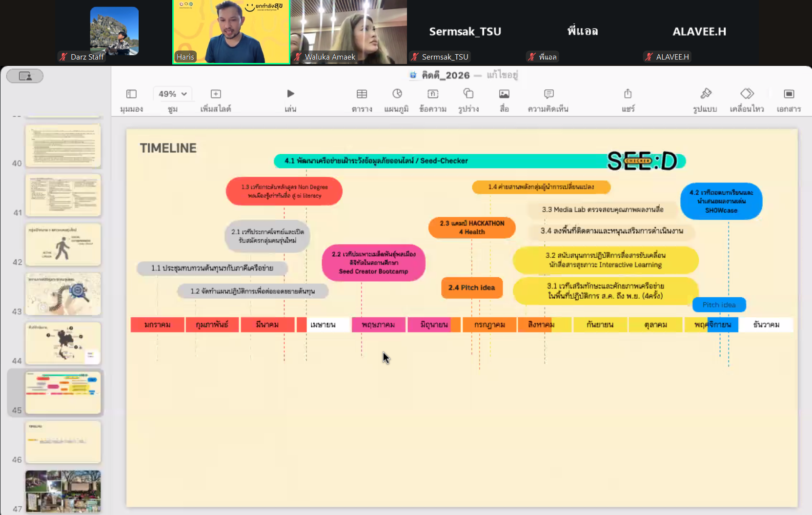Open the Media insert menu
Screen dimensions: 812x515
[504, 94]
